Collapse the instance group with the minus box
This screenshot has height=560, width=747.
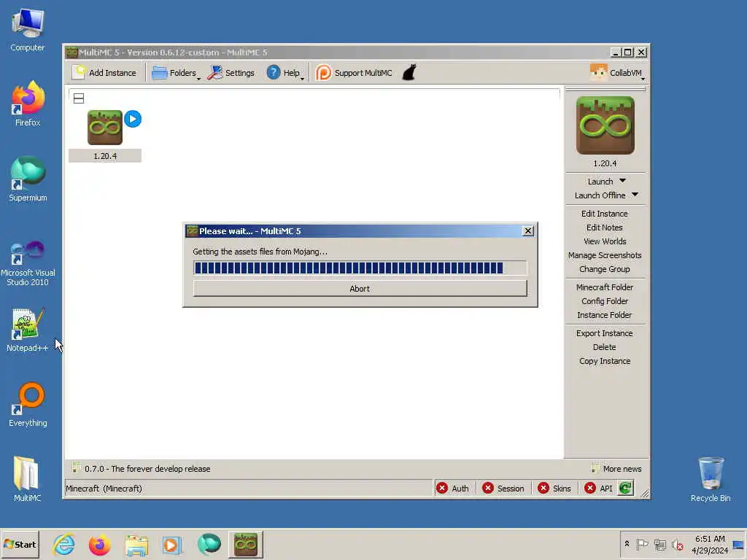(79, 98)
